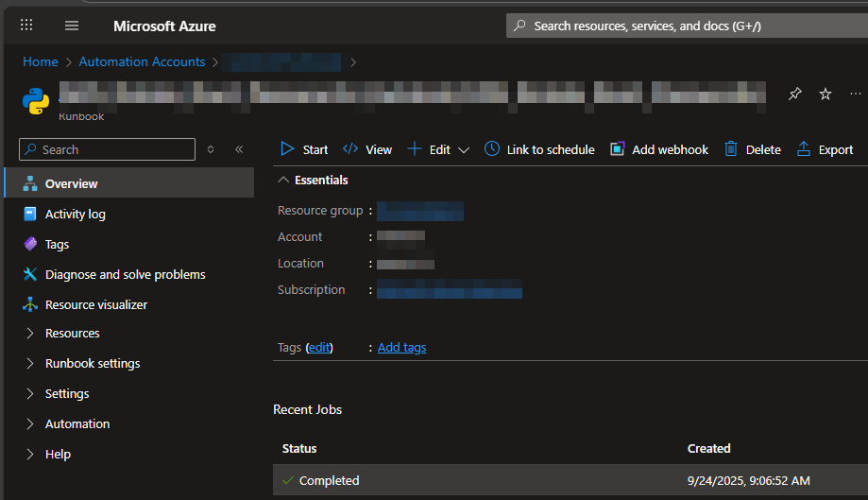
Task: Open the Completed job row
Action: [570, 480]
